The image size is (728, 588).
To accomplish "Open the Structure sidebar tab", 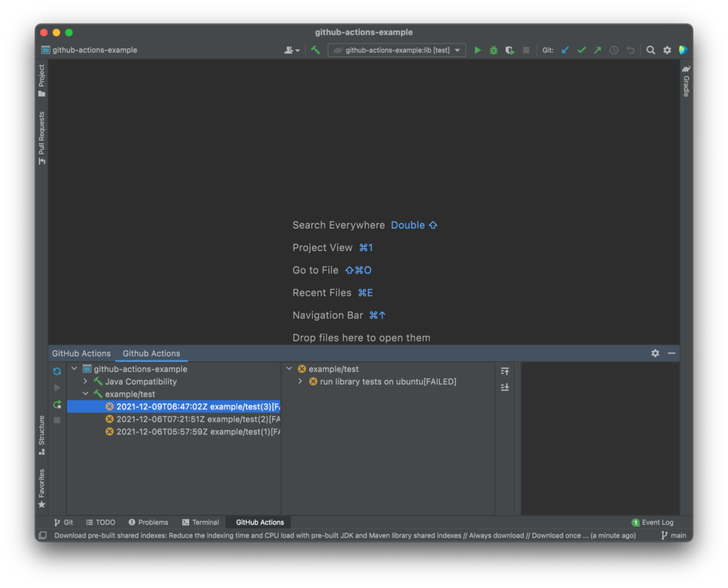I will point(42,436).
